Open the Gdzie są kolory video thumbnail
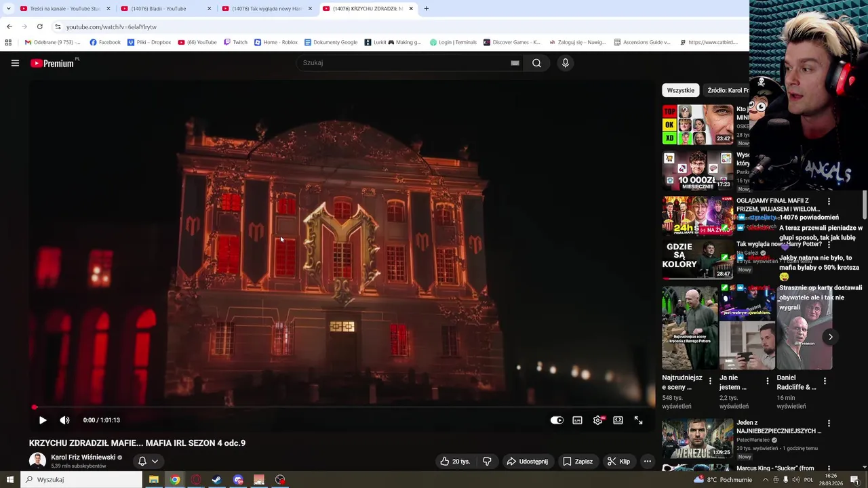The width and height of the screenshot is (868, 488). click(x=698, y=259)
